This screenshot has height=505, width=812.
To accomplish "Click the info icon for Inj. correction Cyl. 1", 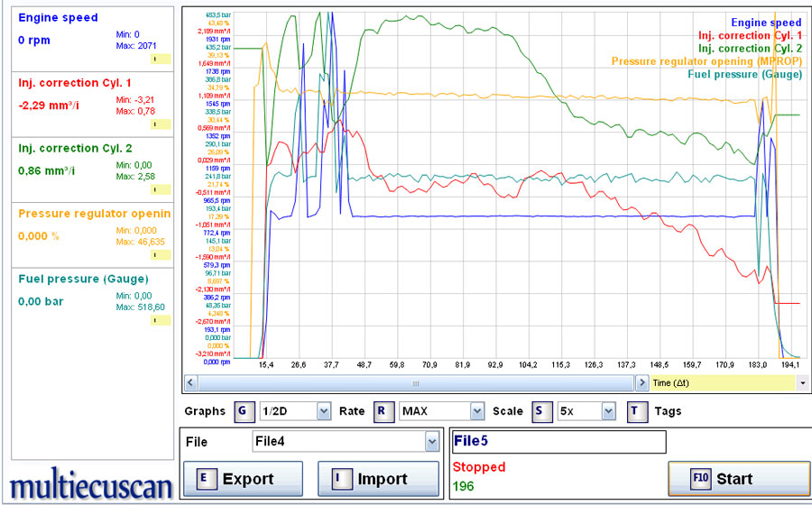I will click(x=160, y=124).
